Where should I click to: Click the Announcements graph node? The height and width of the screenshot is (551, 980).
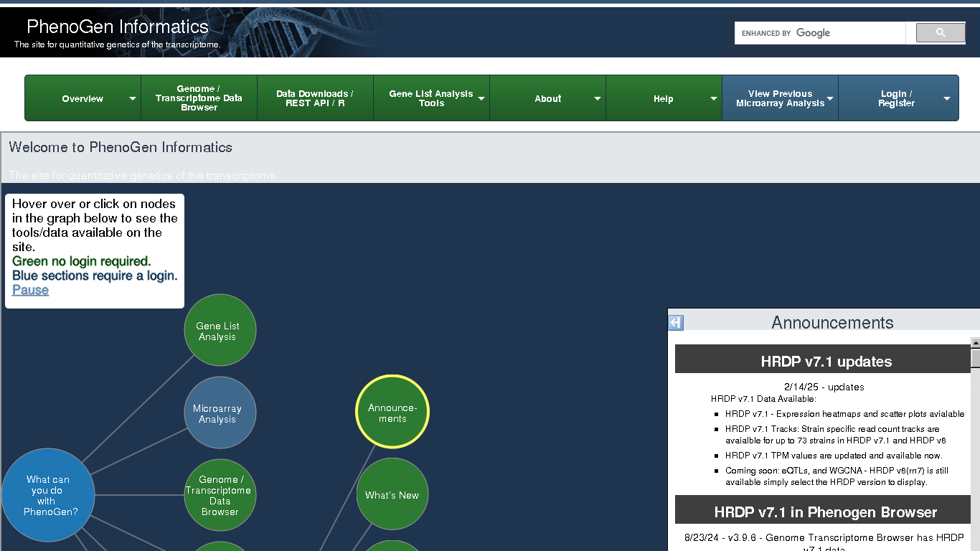pyautogui.click(x=392, y=412)
